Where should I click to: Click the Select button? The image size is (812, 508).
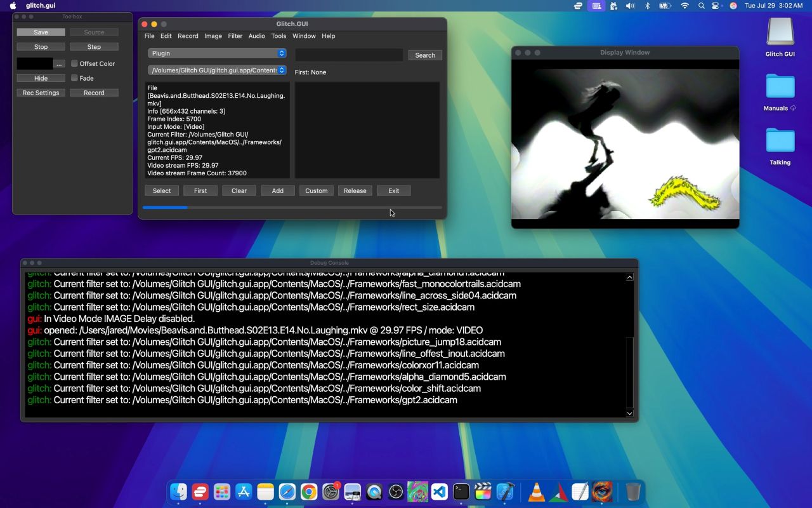162,190
